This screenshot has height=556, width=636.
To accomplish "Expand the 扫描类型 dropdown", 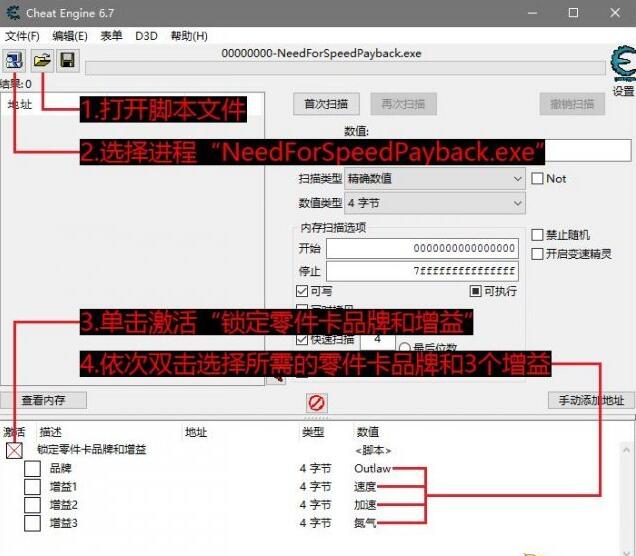I will pos(434,178).
